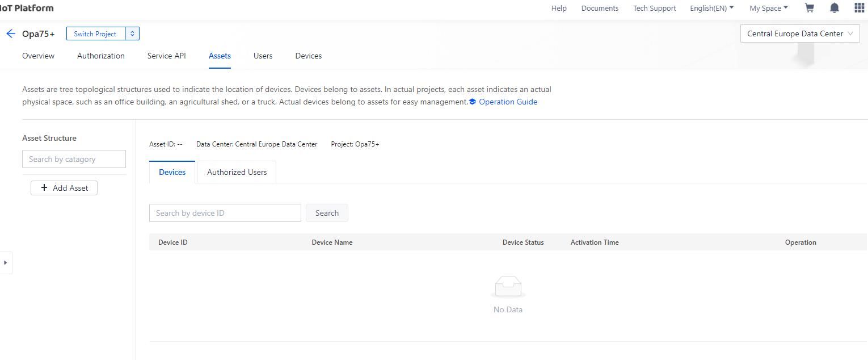Open the apps grid menu icon

coord(859,8)
